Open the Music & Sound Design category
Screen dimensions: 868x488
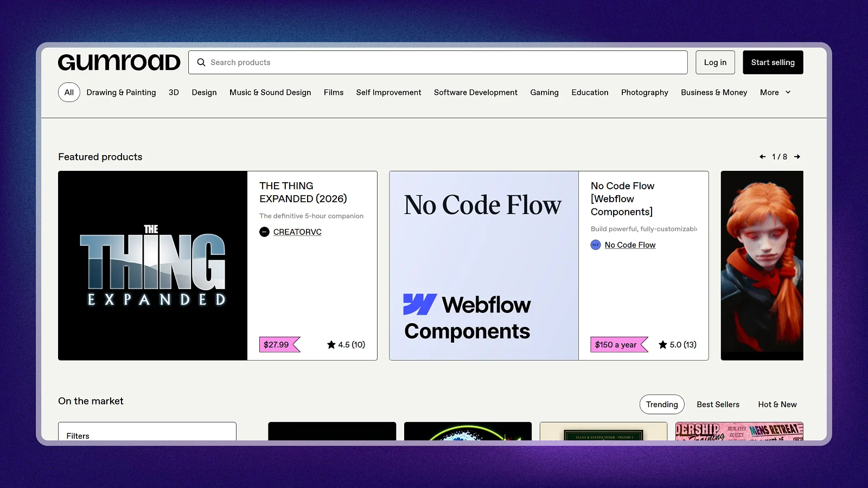(x=270, y=92)
